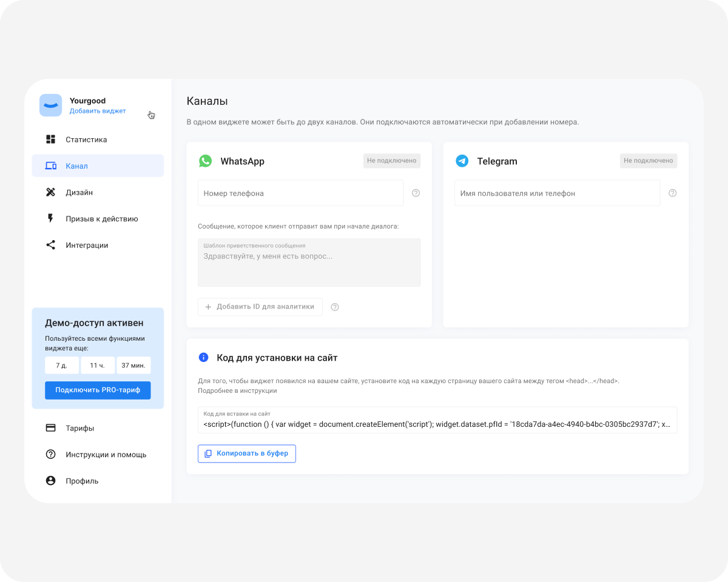Click Добавить ID для аналитики button
This screenshot has height=582, width=728.
(260, 307)
